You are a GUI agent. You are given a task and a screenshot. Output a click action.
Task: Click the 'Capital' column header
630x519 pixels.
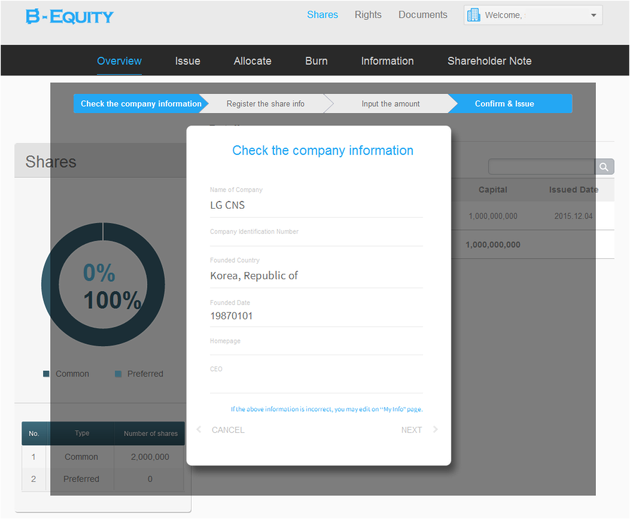(x=493, y=190)
